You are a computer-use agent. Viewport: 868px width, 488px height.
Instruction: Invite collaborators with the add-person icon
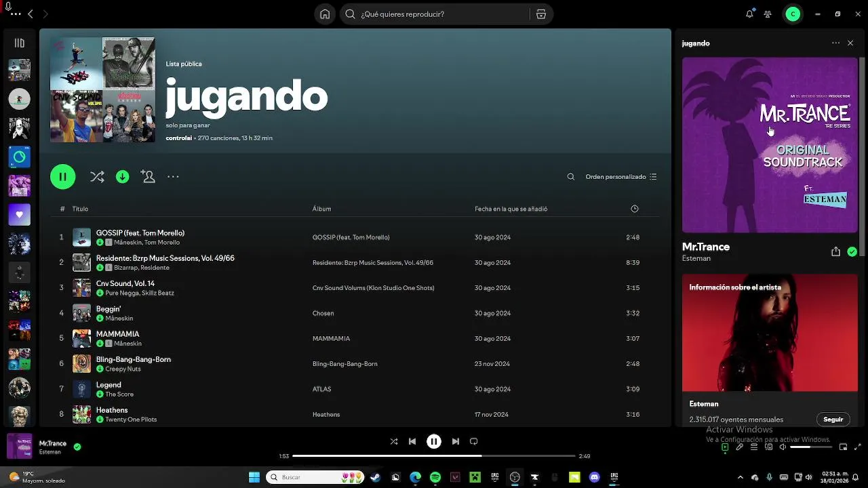pyautogui.click(x=148, y=177)
